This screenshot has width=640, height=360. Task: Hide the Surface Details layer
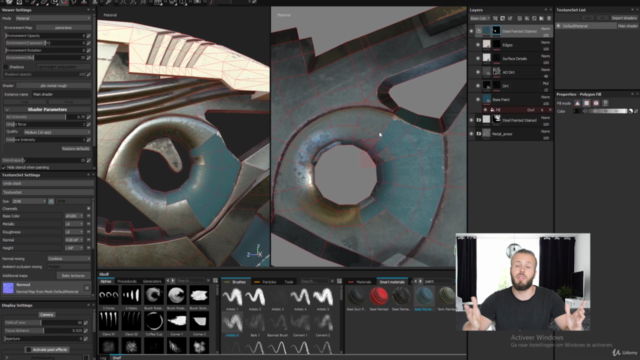click(x=478, y=58)
